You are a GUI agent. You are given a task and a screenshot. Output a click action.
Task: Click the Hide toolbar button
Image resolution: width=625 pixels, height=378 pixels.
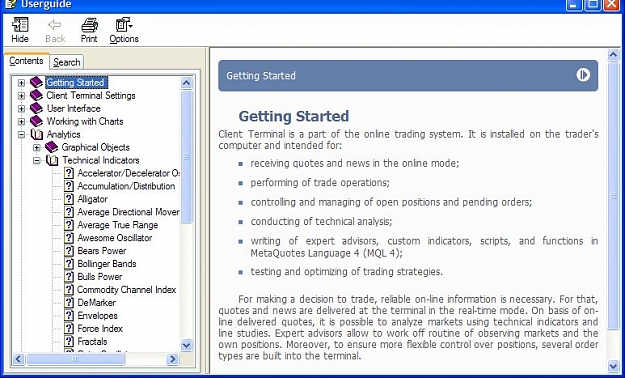(x=20, y=30)
